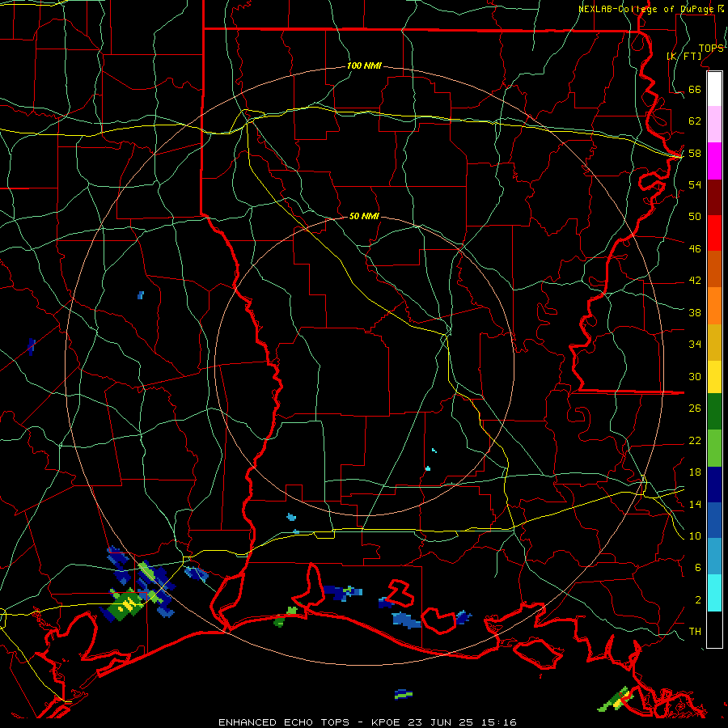Click the light pink legend swatch

pyautogui.click(x=714, y=125)
